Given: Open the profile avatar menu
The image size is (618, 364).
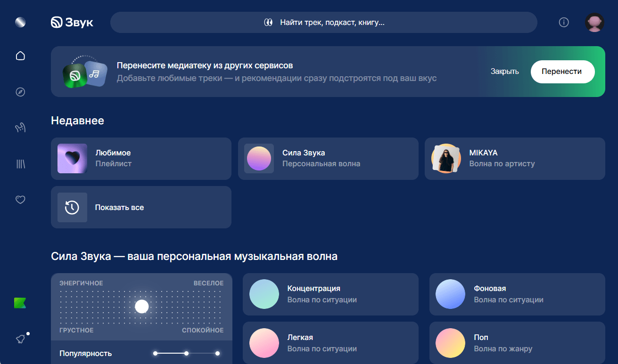Looking at the screenshot, I should click(x=594, y=22).
